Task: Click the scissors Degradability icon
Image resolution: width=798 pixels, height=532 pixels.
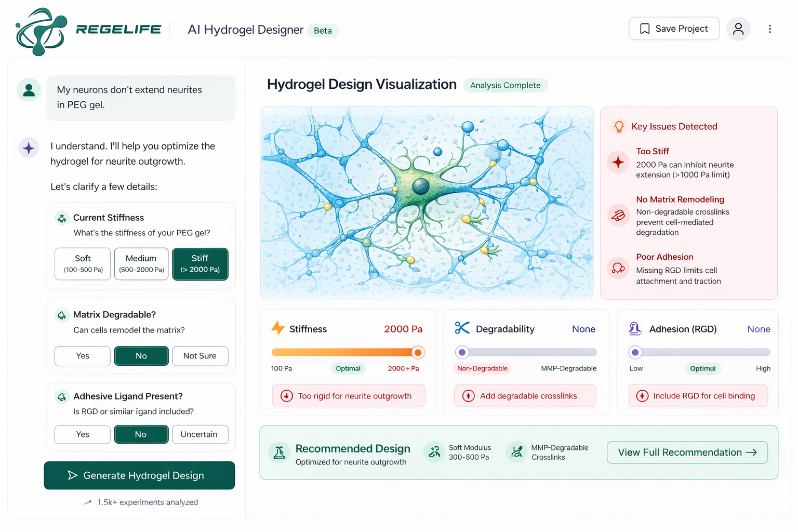Action: (x=461, y=328)
